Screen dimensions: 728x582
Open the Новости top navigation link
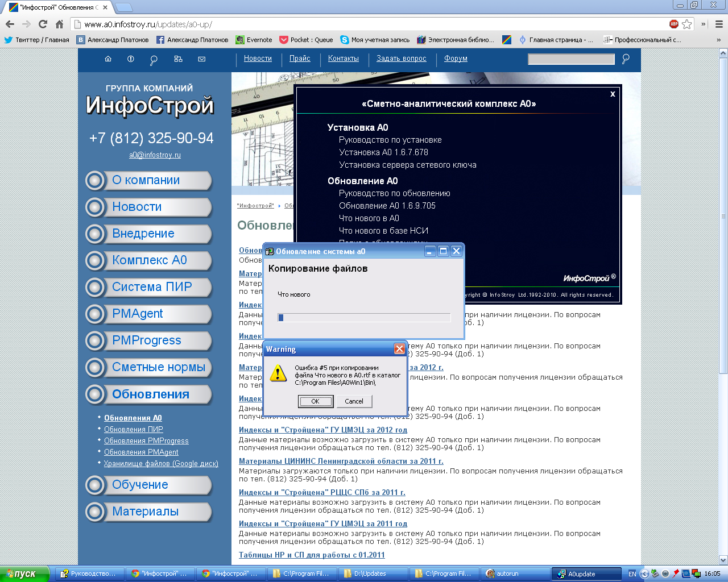(x=258, y=59)
